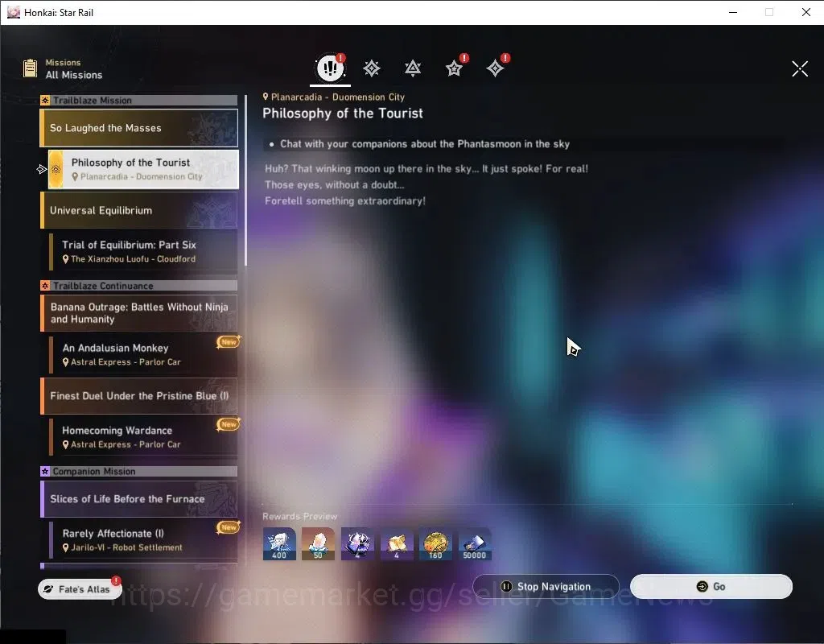Screen dimensions: 824x644
Task: Switch to Trailblaze Mission filter tab
Action: point(372,68)
